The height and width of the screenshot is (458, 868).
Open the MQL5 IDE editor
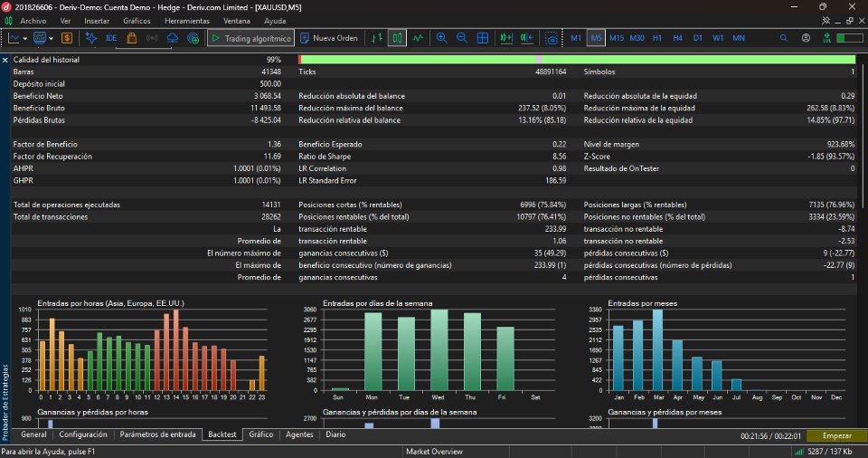[x=111, y=38]
